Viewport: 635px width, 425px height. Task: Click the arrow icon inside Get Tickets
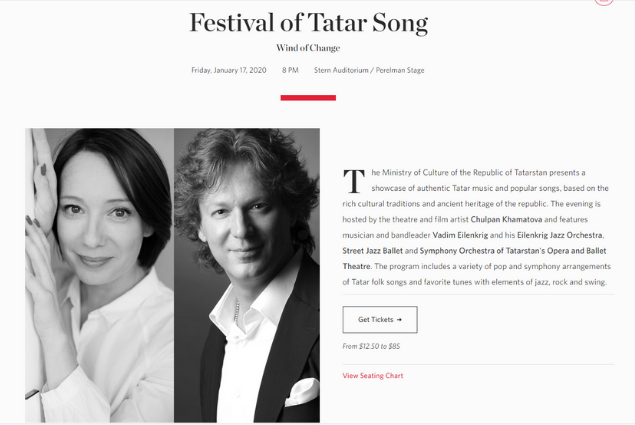399,320
